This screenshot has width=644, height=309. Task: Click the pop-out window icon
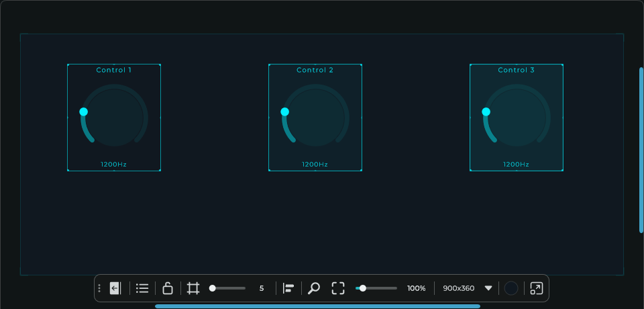click(x=537, y=288)
